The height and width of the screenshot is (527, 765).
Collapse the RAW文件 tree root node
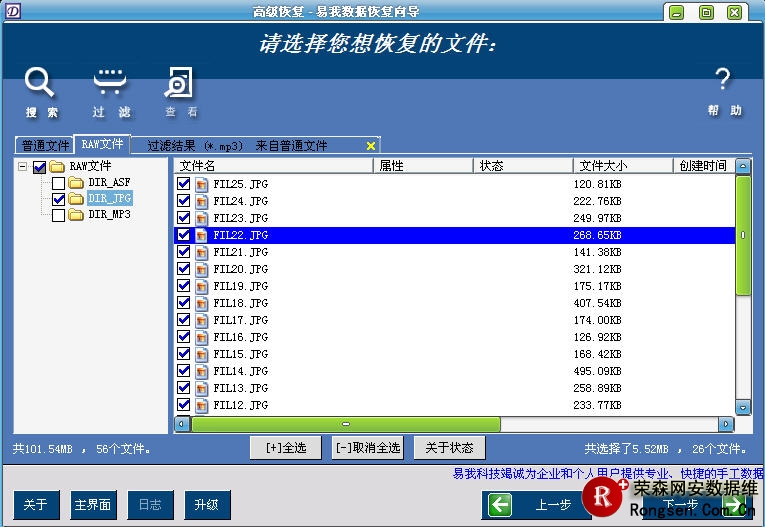point(23,167)
